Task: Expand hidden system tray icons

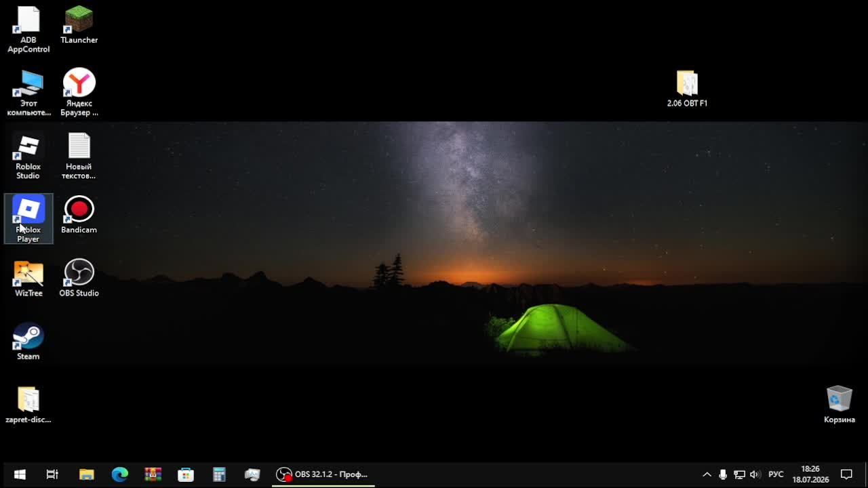Action: pyautogui.click(x=707, y=474)
